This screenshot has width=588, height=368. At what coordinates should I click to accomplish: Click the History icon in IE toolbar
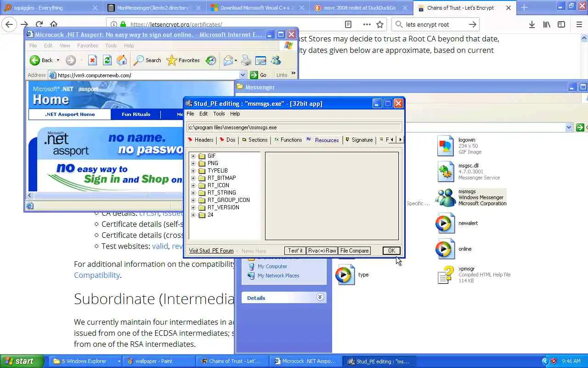pyautogui.click(x=210, y=60)
